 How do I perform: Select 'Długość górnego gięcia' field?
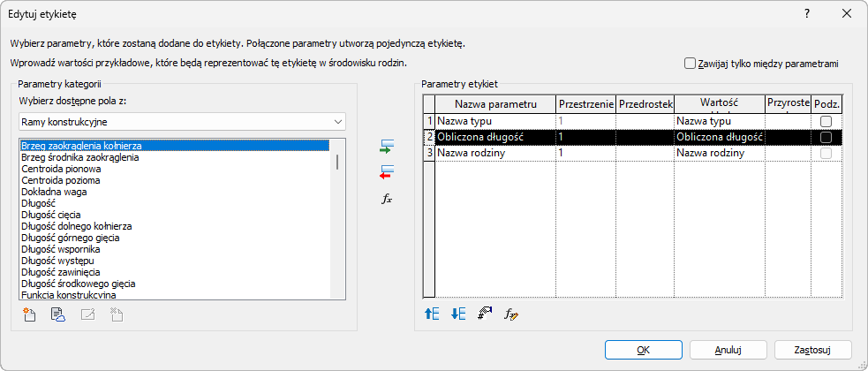tap(175, 238)
